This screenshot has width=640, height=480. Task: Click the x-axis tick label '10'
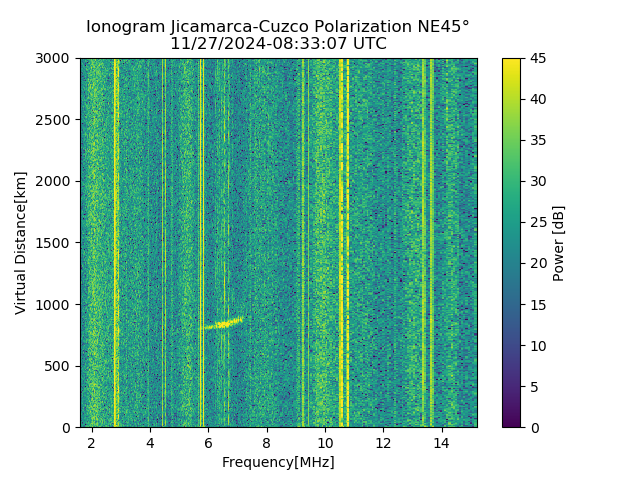tap(325, 443)
